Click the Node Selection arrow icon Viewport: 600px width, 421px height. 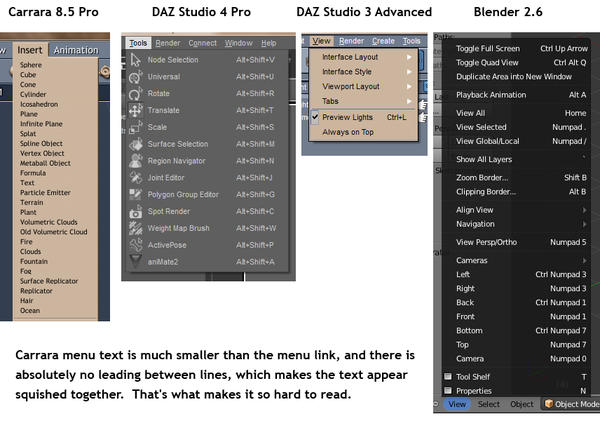tap(135, 60)
